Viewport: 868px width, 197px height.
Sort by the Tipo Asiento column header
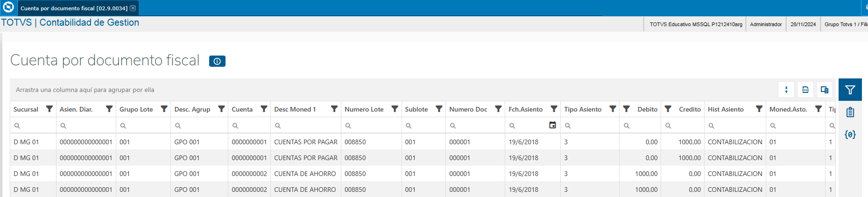583,109
